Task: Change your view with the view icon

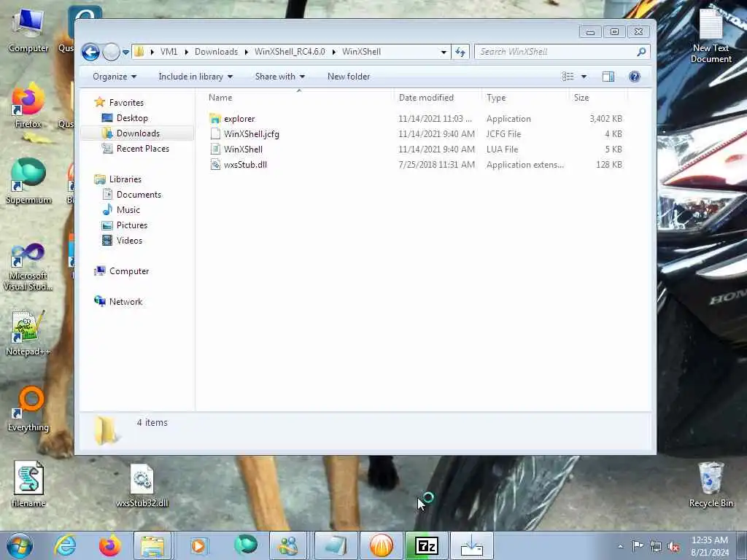Action: 568,77
